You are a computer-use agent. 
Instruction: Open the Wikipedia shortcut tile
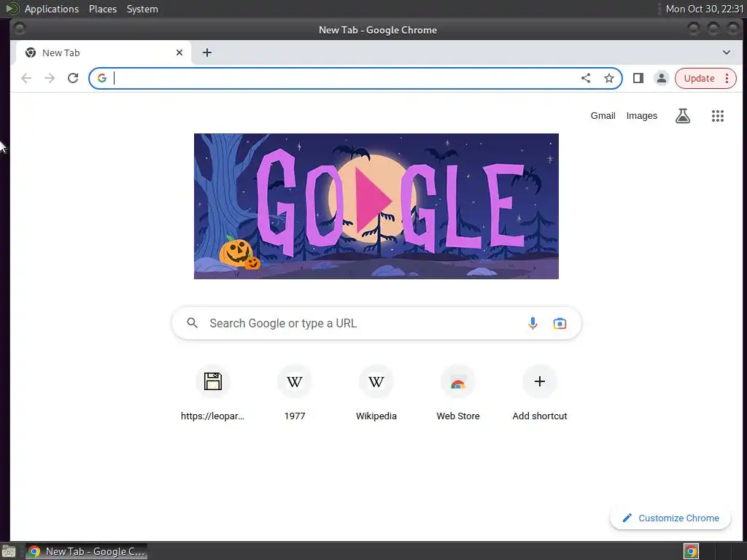coord(376,393)
